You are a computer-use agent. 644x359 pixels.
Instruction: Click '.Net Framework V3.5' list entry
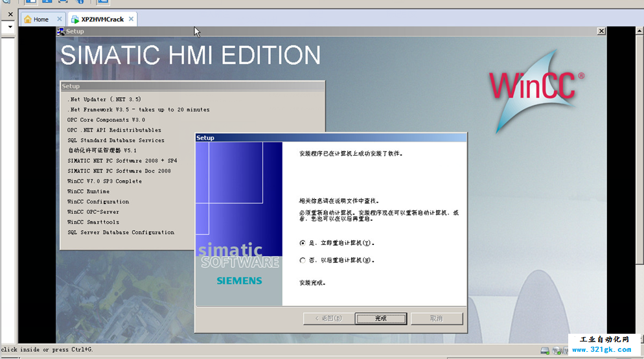pyautogui.click(x=139, y=110)
